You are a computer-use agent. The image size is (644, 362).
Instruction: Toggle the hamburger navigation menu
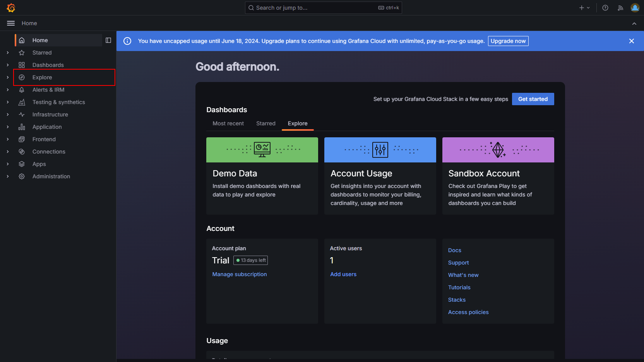pos(11,23)
